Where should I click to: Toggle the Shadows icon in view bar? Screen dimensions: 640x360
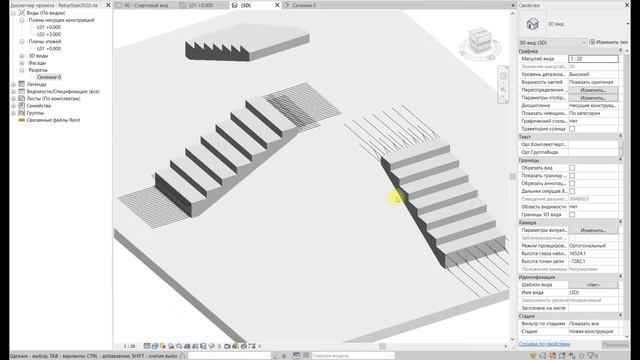tap(171, 346)
